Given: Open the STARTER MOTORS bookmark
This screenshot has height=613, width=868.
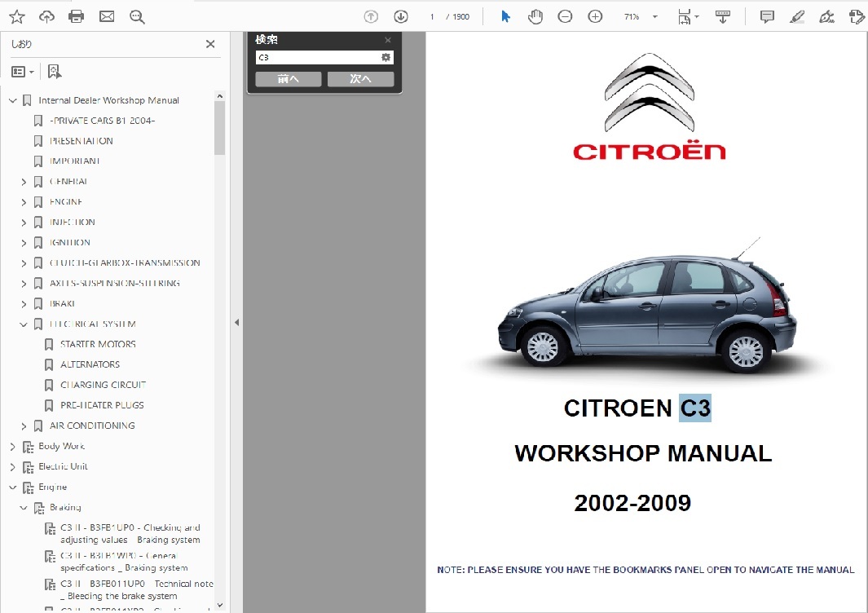Looking at the screenshot, I should coord(98,345).
